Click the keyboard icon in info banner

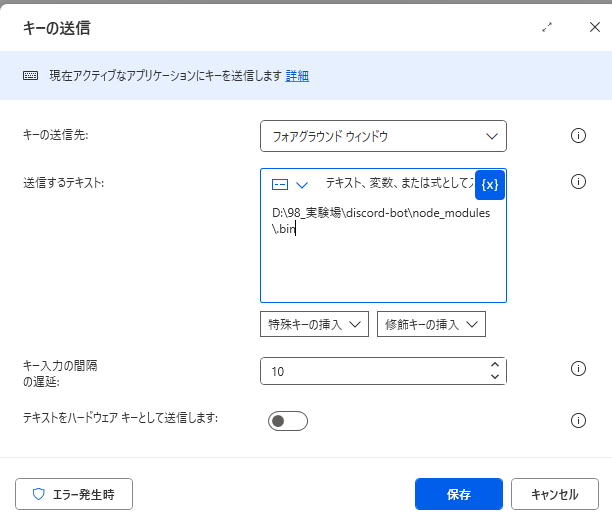point(31,76)
